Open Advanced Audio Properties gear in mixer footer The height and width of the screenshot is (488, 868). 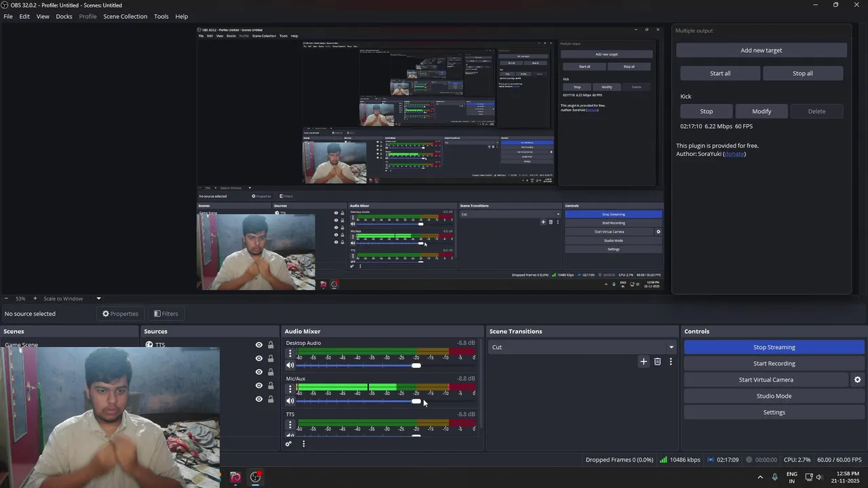coord(288,444)
